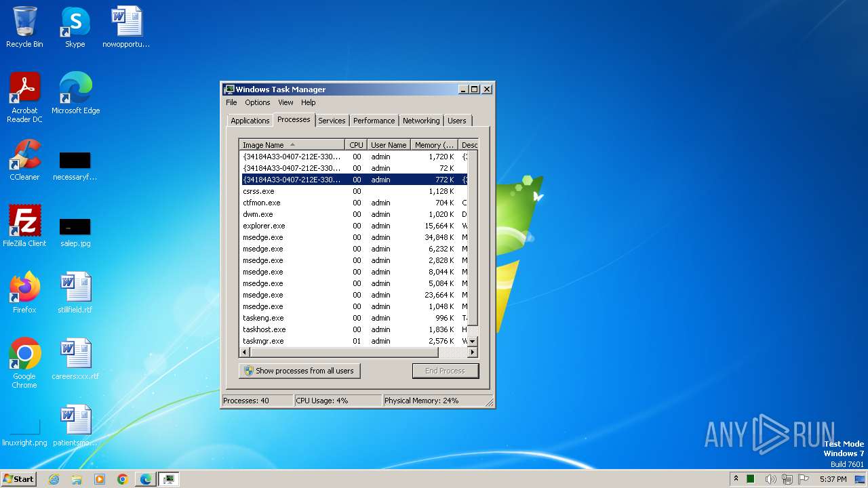This screenshot has height=488, width=868.
Task: Open the Skype desktop shortcut
Action: [x=75, y=27]
